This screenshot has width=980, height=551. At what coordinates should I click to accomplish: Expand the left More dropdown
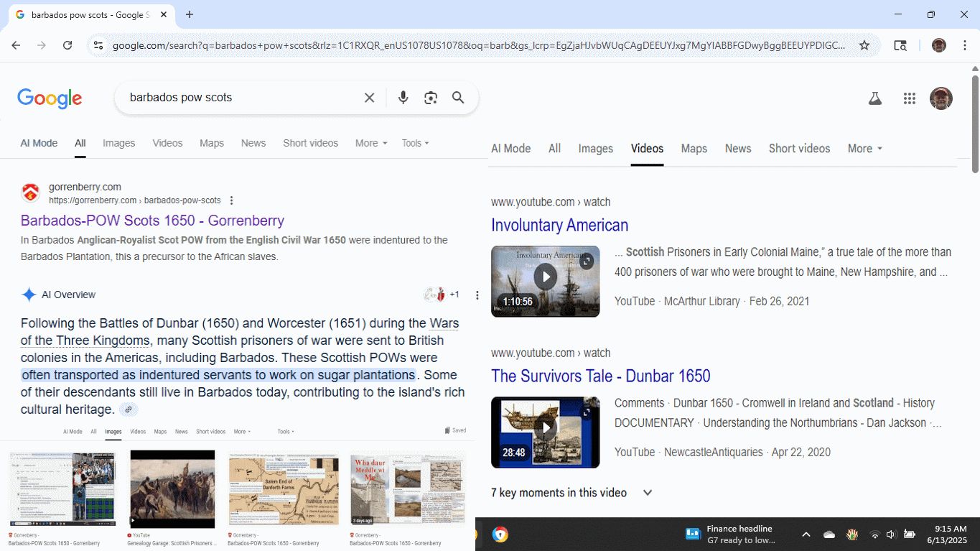[370, 143]
